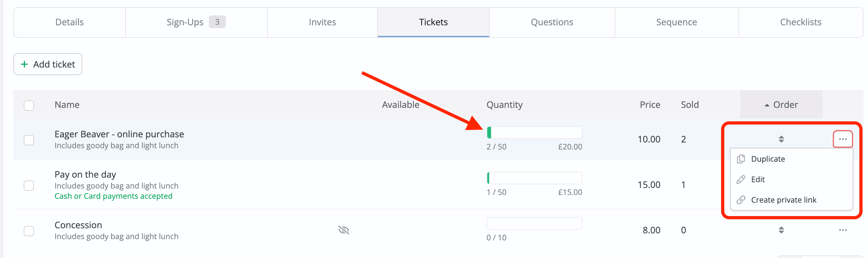Check the Eager Beaver row checkbox

(x=29, y=140)
